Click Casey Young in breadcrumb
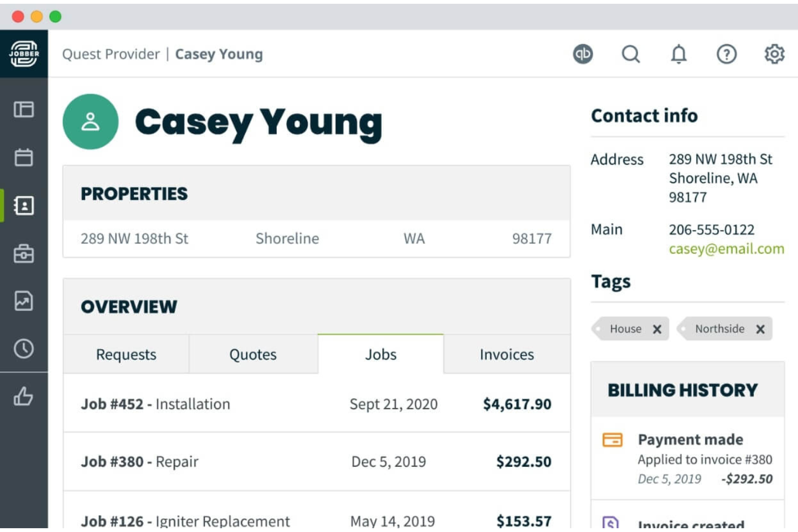 (x=219, y=54)
